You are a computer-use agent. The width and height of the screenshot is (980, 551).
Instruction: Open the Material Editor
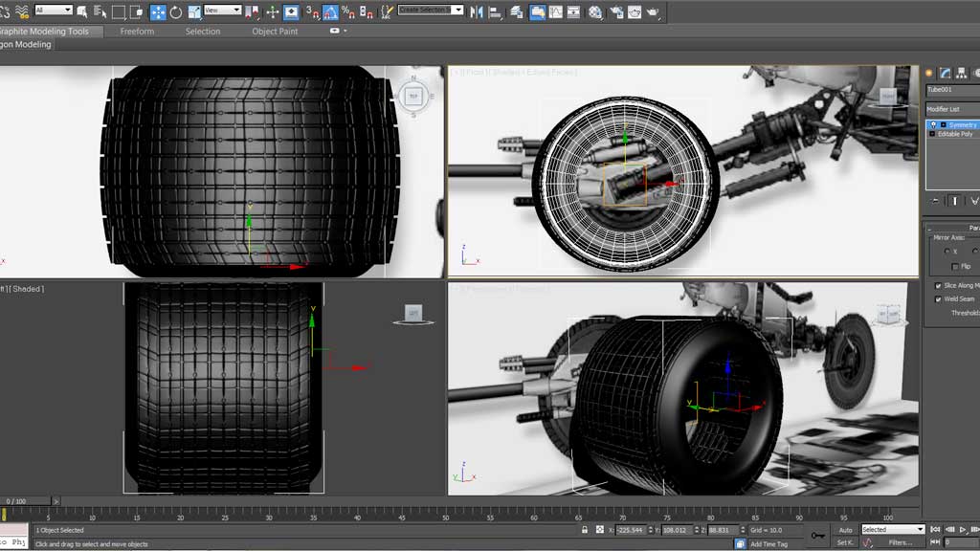coord(595,11)
